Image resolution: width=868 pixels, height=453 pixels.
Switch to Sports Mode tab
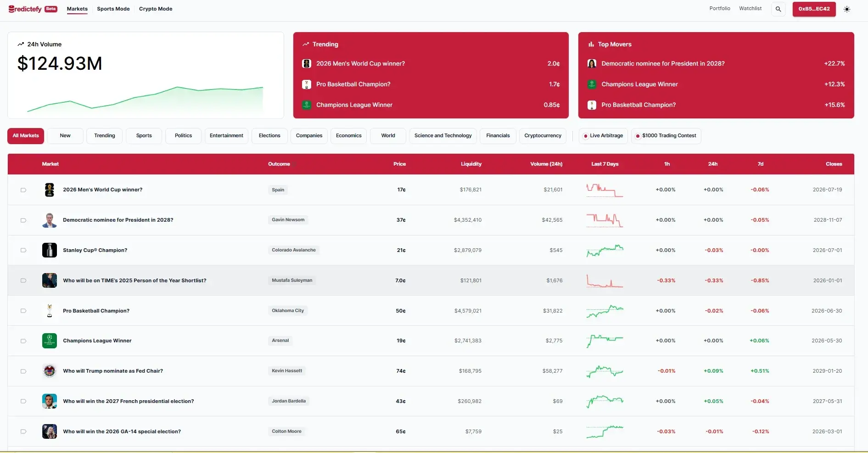click(113, 9)
